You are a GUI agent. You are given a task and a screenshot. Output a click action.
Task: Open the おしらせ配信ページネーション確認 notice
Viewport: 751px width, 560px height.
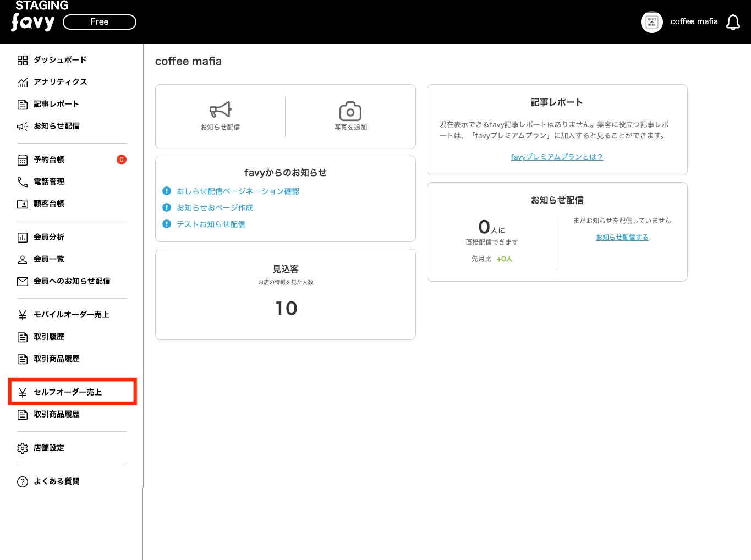238,191
